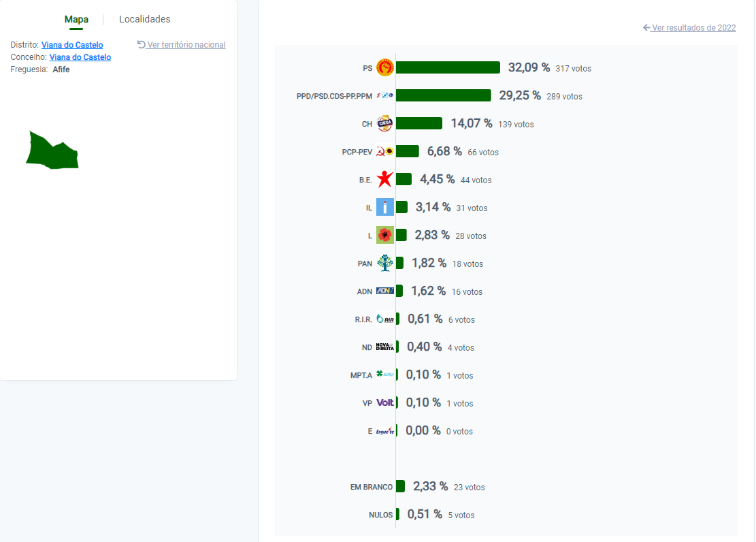Click the B.E. red star logo
756x542 pixels.
point(384,179)
